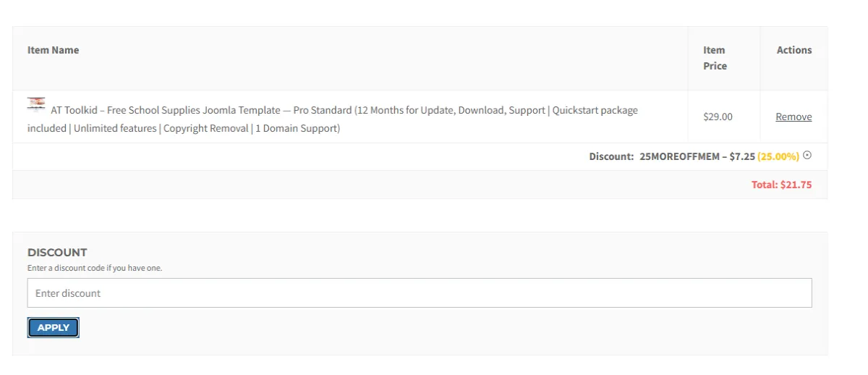Click the DISCOUNT section heading
The width and height of the screenshot is (868, 375).
click(57, 253)
